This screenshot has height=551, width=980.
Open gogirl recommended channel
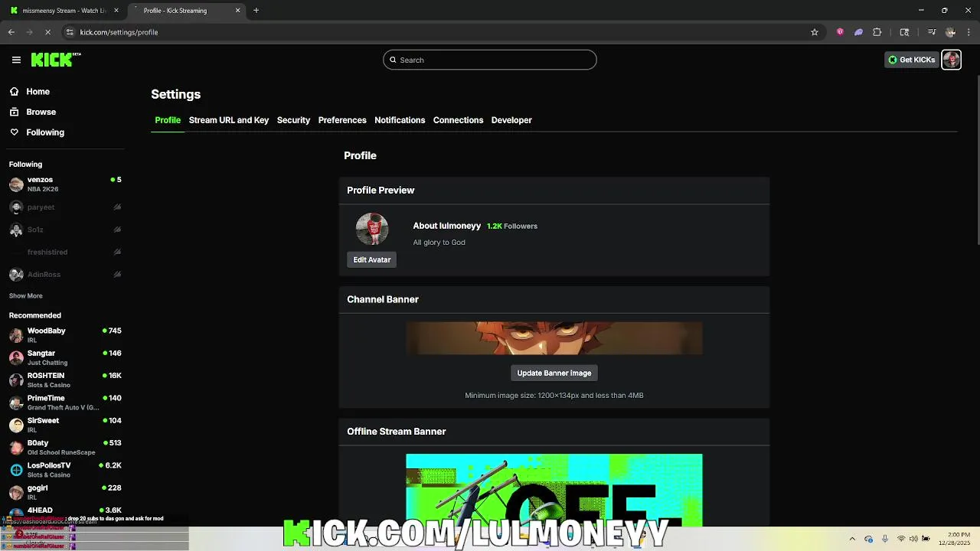point(65,492)
